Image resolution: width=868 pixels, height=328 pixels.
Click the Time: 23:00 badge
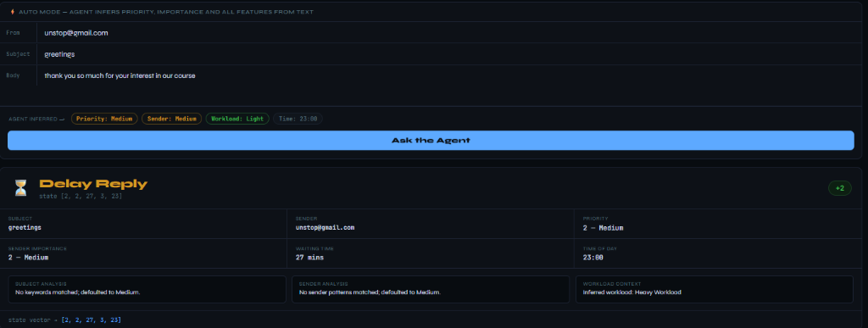click(298, 119)
